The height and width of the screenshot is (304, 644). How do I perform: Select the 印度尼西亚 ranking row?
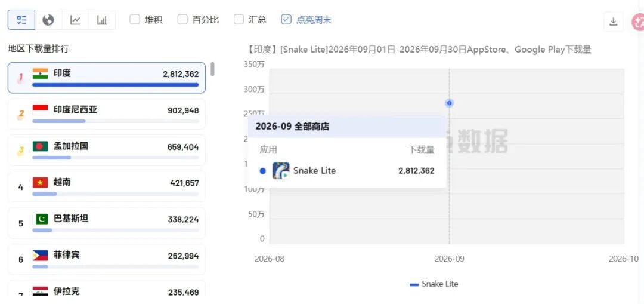(107, 114)
